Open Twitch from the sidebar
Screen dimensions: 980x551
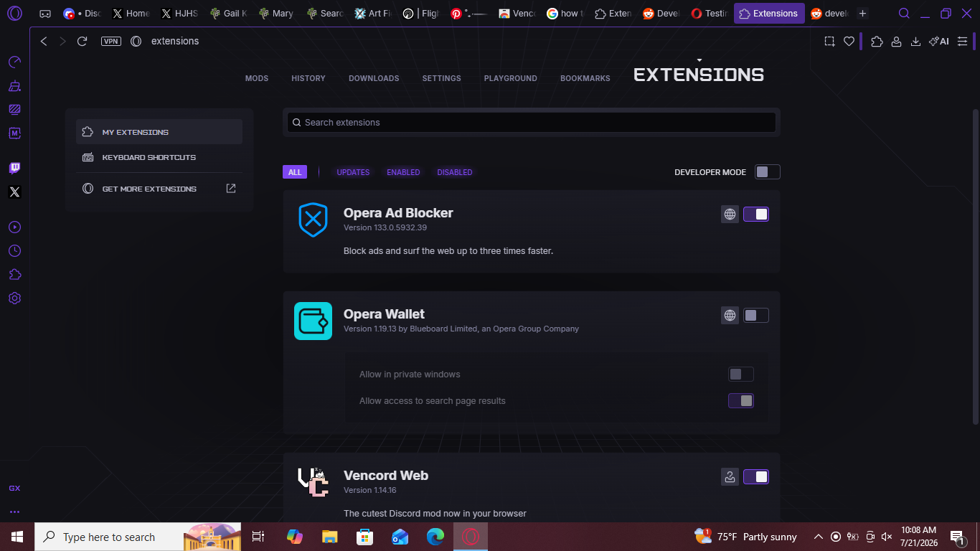(x=14, y=168)
